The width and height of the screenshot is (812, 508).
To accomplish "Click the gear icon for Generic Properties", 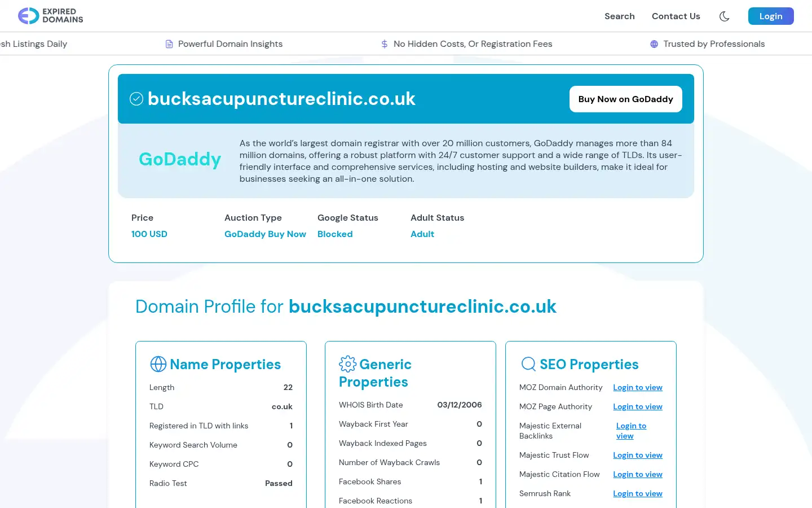I will click(347, 364).
